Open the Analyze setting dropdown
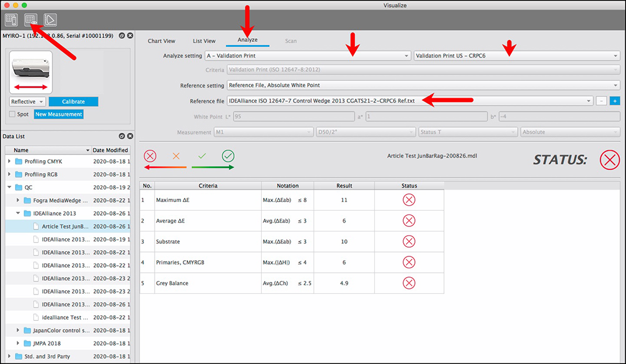This screenshot has height=364, width=626. (307, 56)
